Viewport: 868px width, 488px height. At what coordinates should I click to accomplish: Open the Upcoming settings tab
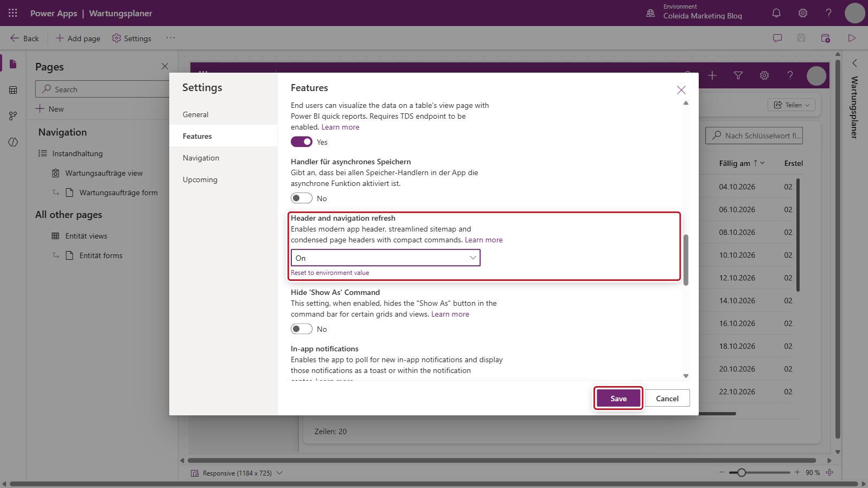[x=224, y=179]
